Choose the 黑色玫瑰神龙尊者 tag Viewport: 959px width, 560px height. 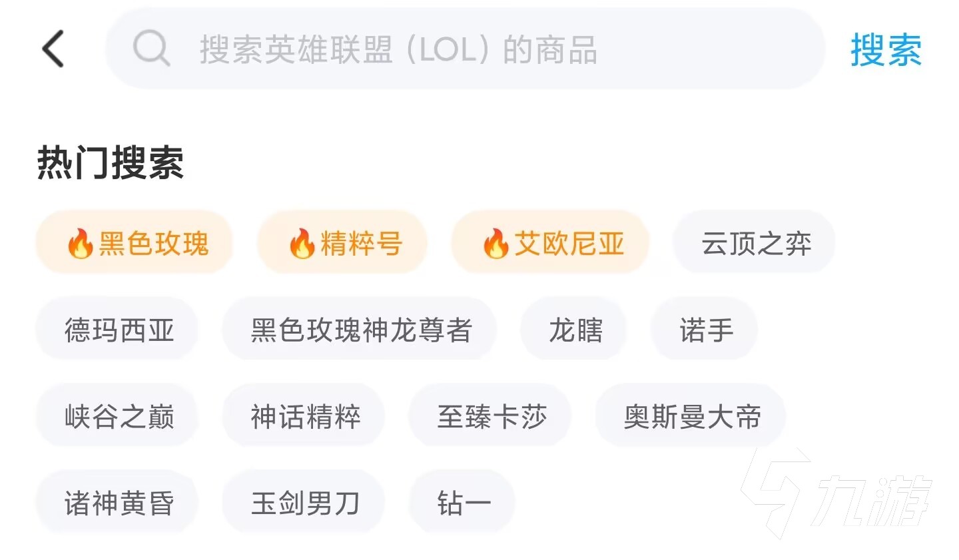point(360,330)
